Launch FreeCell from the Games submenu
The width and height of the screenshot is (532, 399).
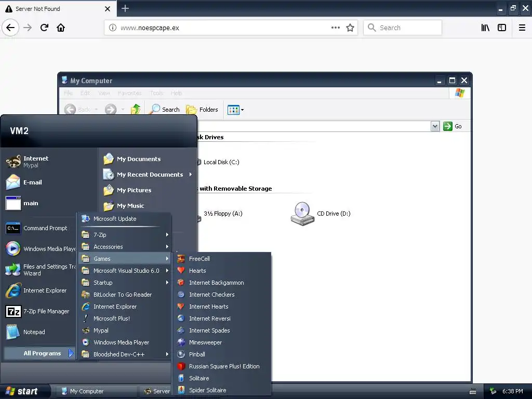coord(221,259)
